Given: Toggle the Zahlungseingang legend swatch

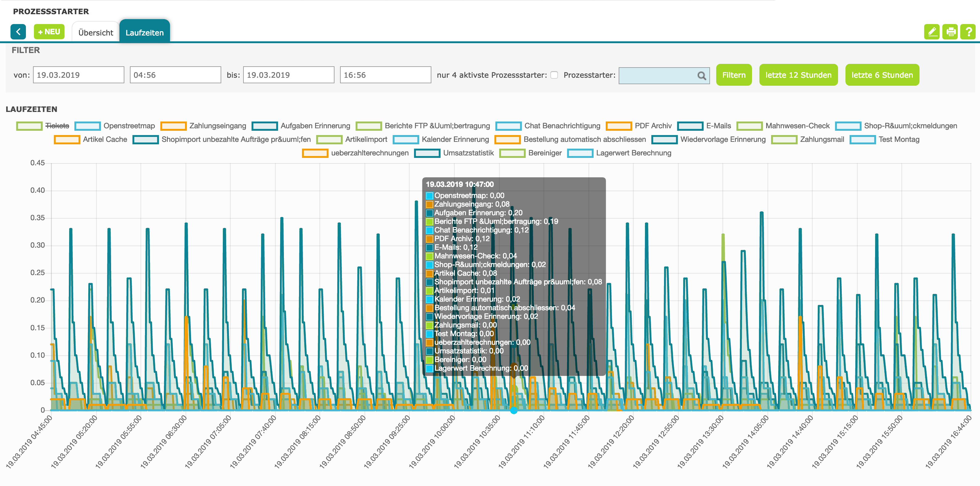Looking at the screenshot, I should pyautogui.click(x=173, y=126).
